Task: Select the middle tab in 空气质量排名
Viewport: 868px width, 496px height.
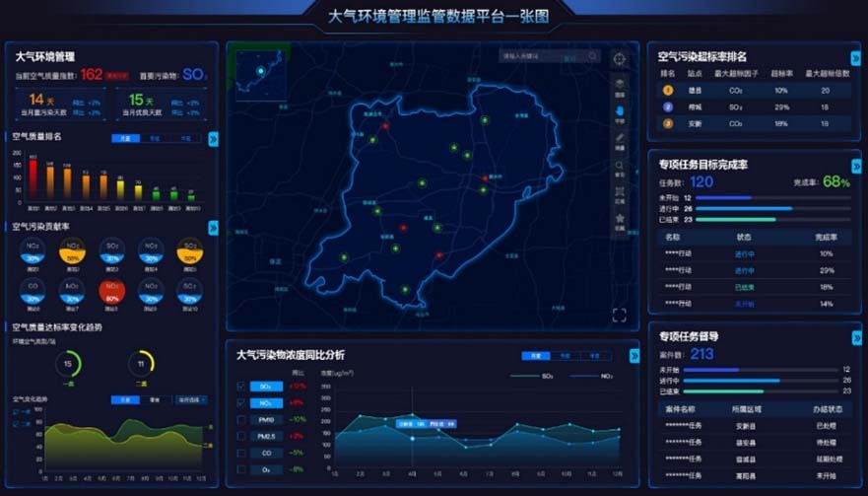Action: (x=156, y=138)
